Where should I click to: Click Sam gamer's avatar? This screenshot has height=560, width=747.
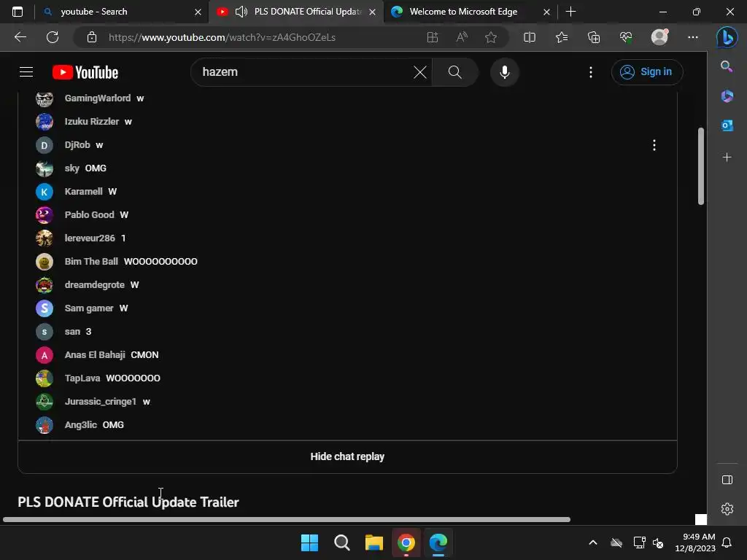click(x=44, y=308)
